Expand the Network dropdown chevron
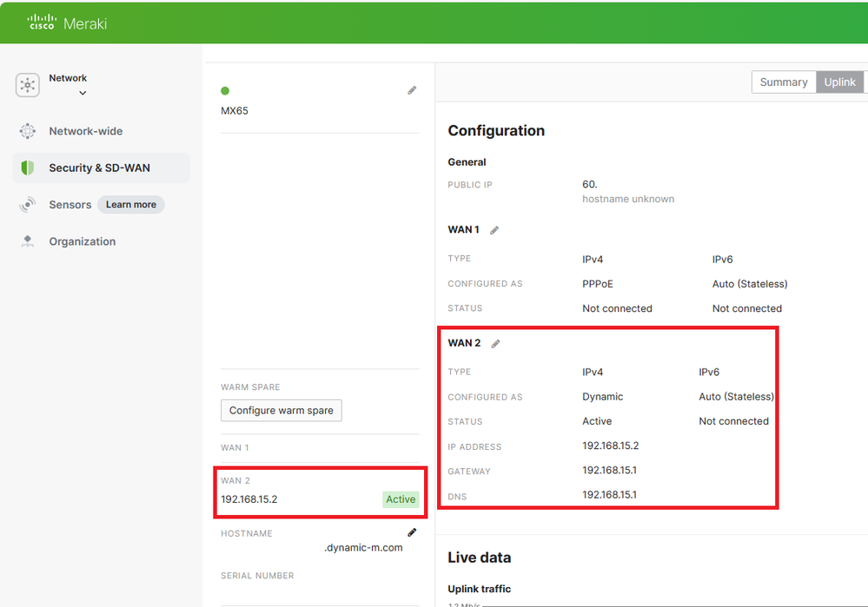The height and width of the screenshot is (607, 868). pyautogui.click(x=83, y=93)
